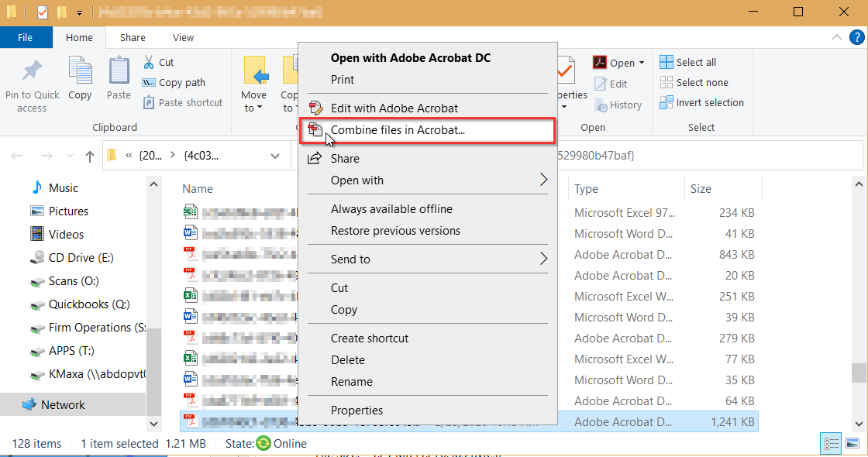
Task: Click Select all in the ribbon
Action: 687,62
